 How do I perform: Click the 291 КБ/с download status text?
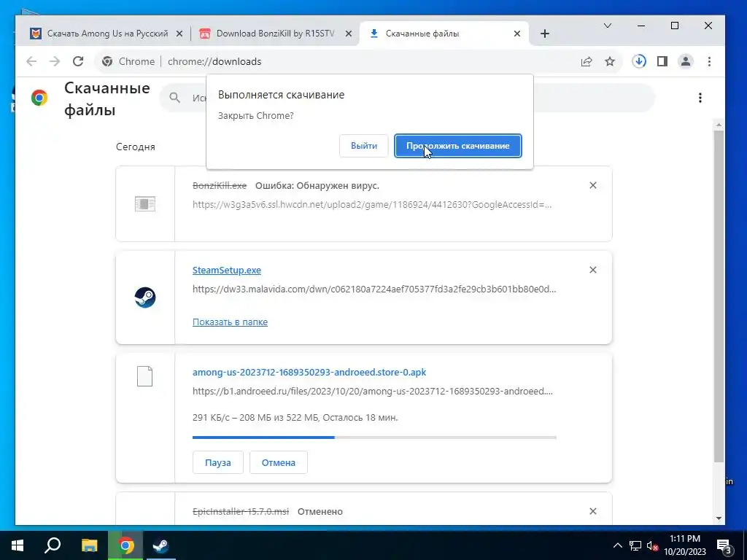pyautogui.click(x=295, y=418)
